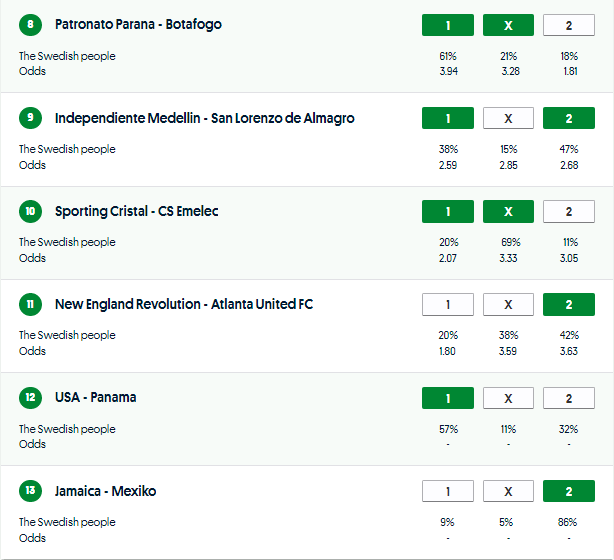
Task: Open the USA - Panama match title
Action: [96, 398]
